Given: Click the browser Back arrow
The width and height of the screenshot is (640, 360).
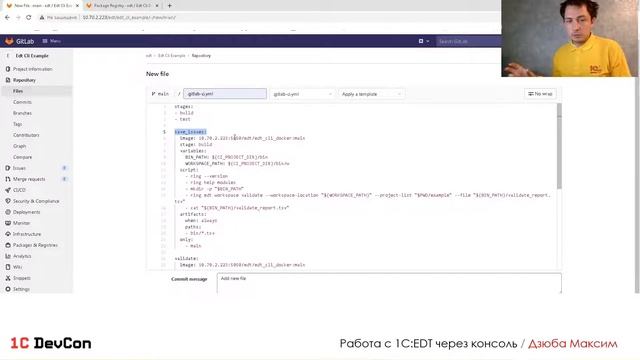Looking at the screenshot, I should tap(7, 18).
